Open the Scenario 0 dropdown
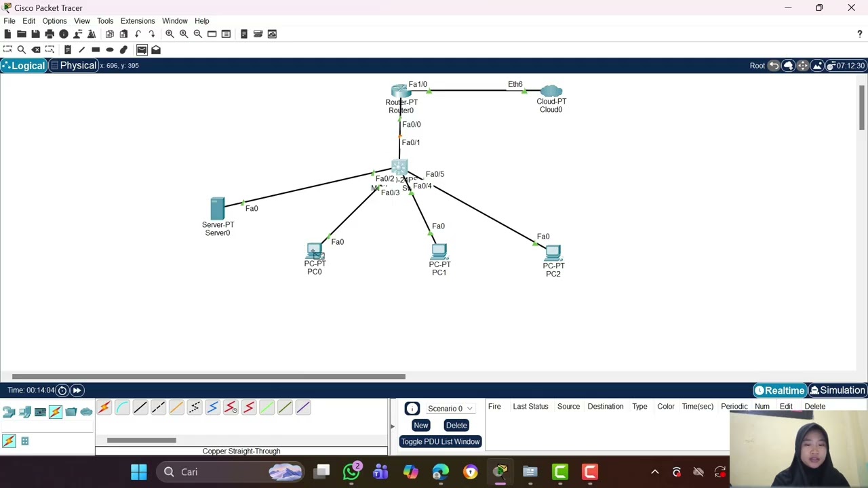Image resolution: width=868 pixels, height=488 pixels. click(x=450, y=409)
